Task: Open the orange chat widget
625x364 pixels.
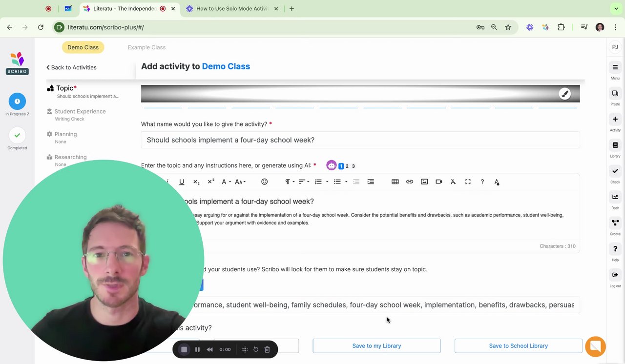Action: tap(595, 346)
